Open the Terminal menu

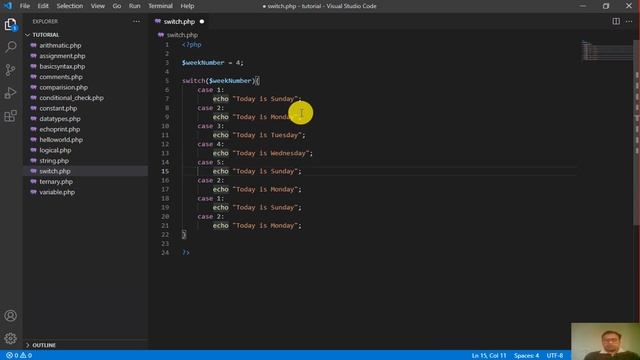[x=160, y=6]
